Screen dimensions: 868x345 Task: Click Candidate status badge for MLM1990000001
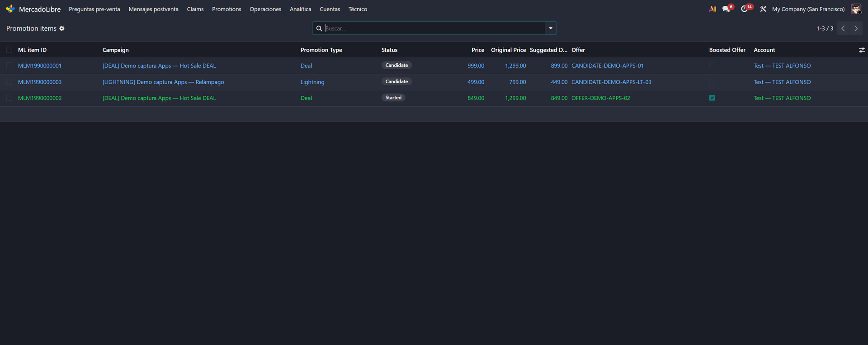pos(396,66)
